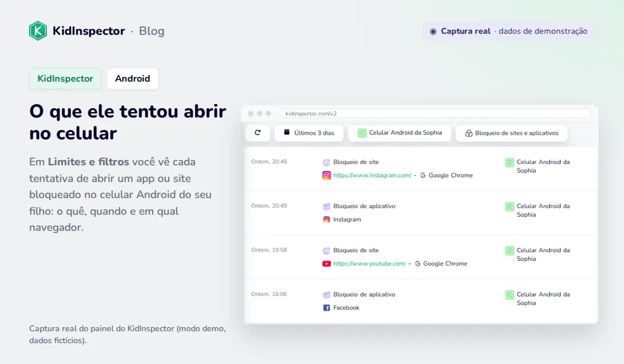This screenshot has width=624, height=364.
Task: Click the Captura real dados de demonstração badge
Action: tap(509, 31)
